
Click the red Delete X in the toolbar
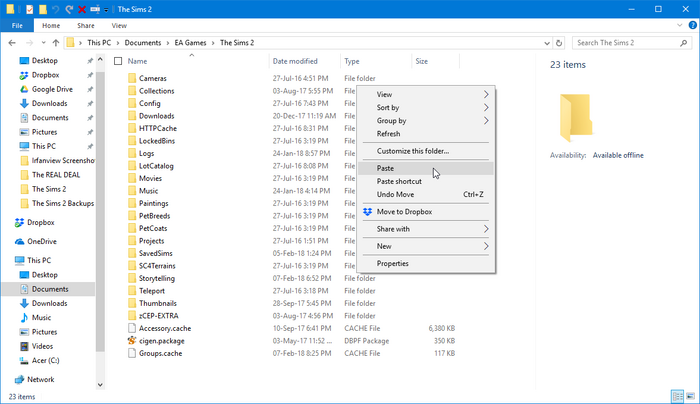[x=82, y=9]
